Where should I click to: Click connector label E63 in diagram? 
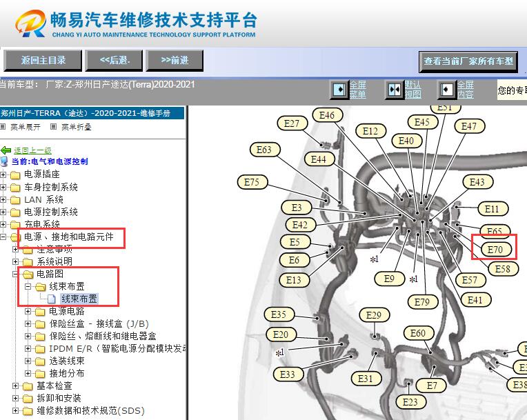coord(264,150)
